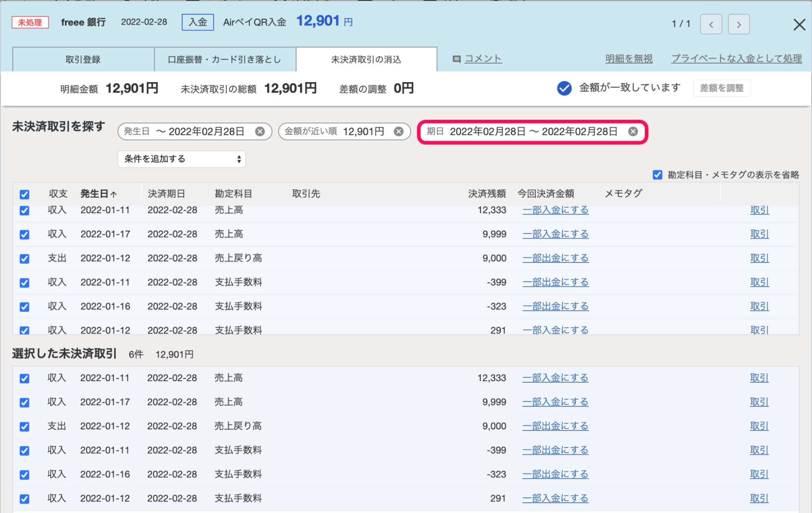The width and height of the screenshot is (812, 513).
Task: Click 一部入金にする for 12,333 in search list
Action: click(x=555, y=210)
